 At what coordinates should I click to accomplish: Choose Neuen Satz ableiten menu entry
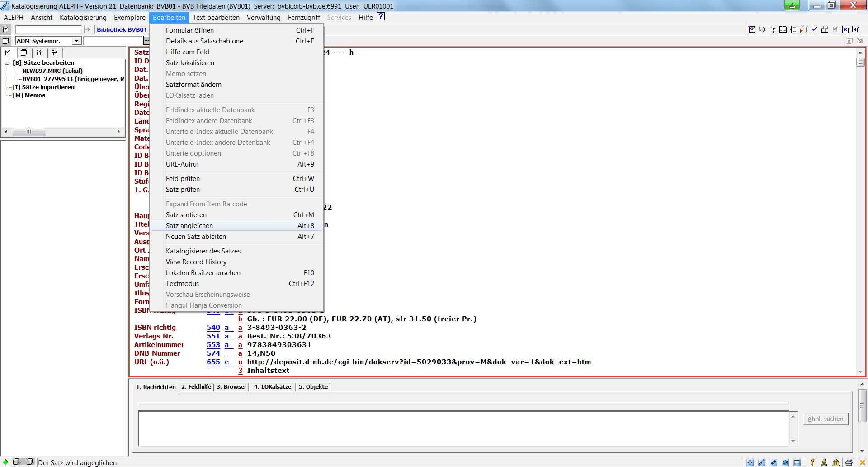(x=196, y=237)
